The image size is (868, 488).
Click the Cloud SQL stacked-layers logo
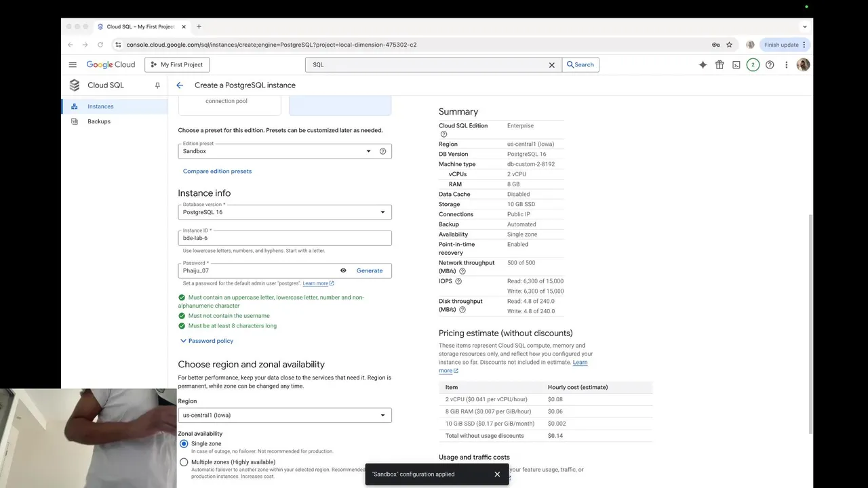pyautogui.click(x=75, y=85)
